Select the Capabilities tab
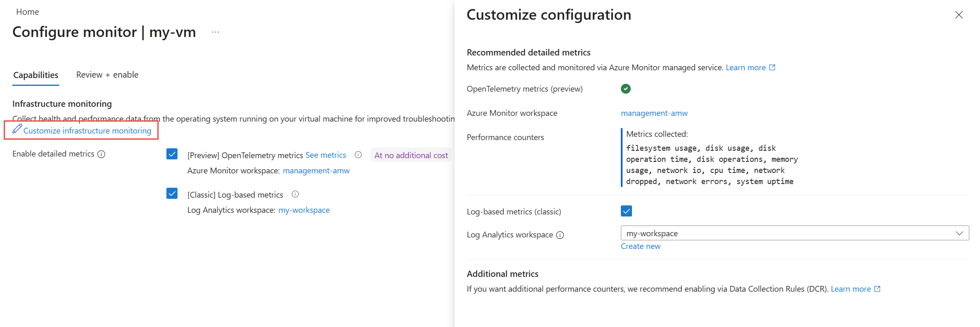This screenshot has height=327, width=980. pyautogui.click(x=36, y=75)
